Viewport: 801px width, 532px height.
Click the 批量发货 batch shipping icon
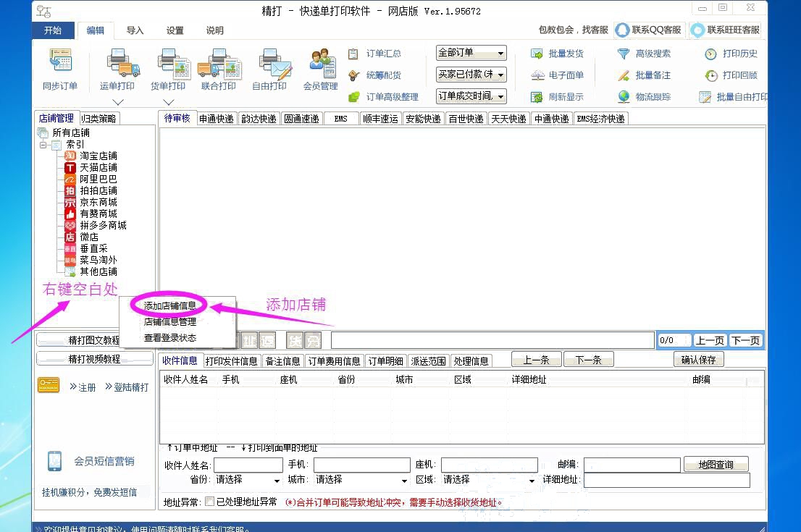537,54
